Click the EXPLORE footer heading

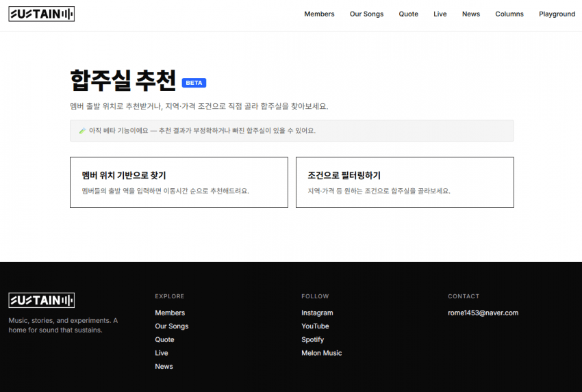coord(170,296)
